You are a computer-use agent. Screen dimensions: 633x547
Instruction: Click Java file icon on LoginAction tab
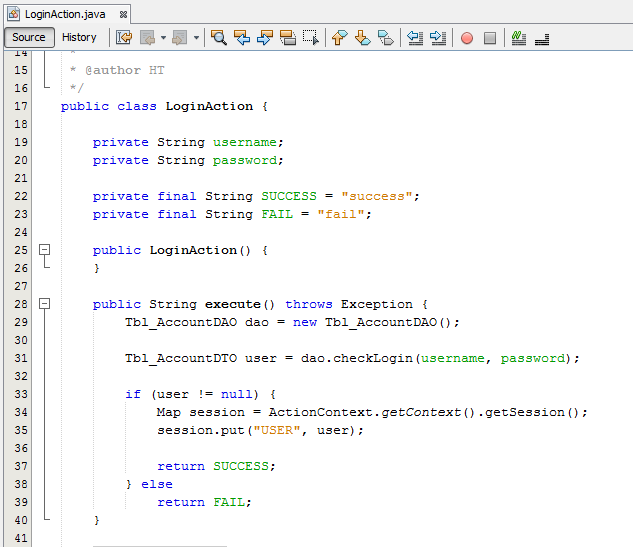tap(14, 14)
